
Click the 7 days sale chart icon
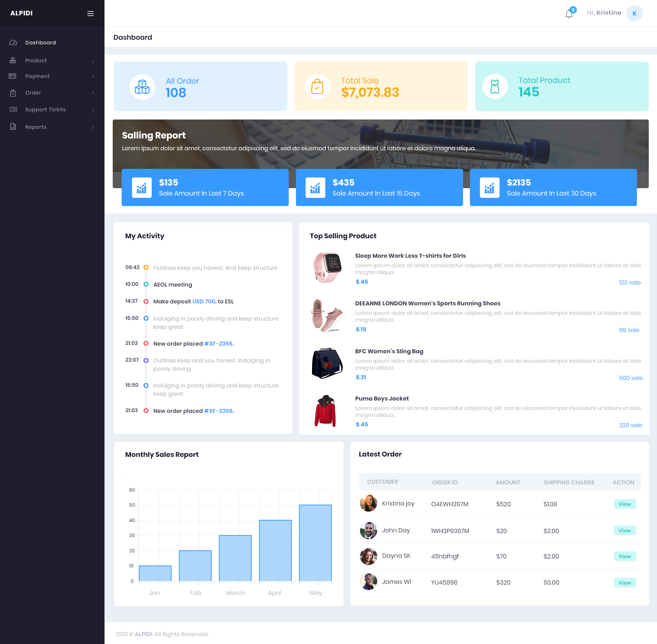(x=142, y=187)
